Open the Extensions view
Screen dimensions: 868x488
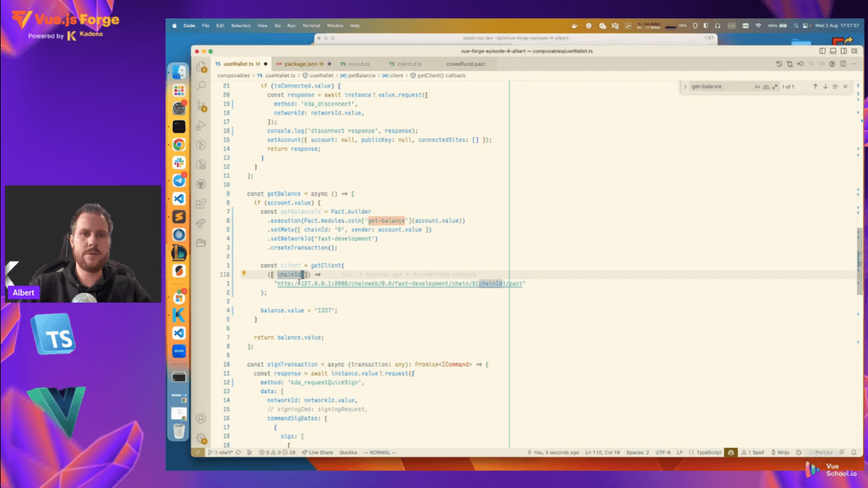coord(201,203)
